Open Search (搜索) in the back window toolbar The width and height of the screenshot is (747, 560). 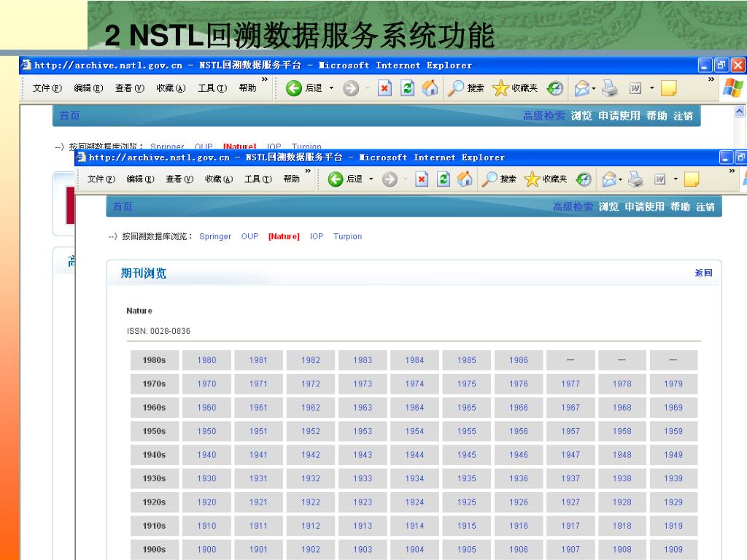click(466, 88)
